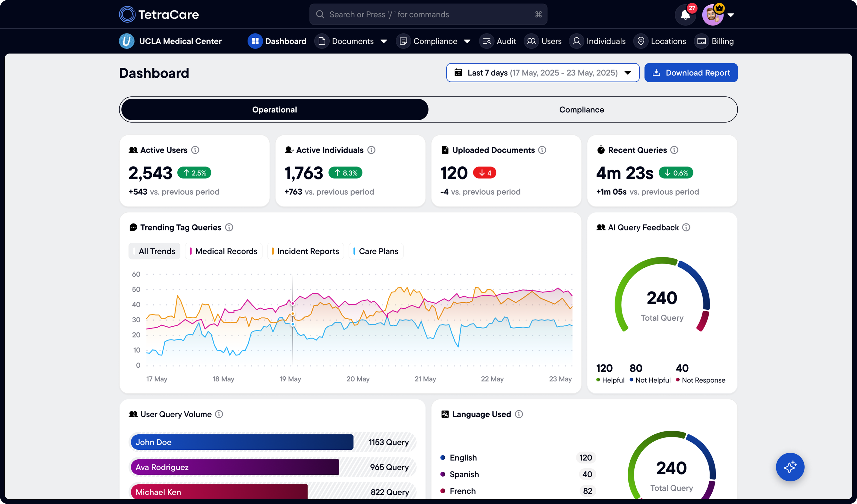Click the user profile avatar

[712, 15]
